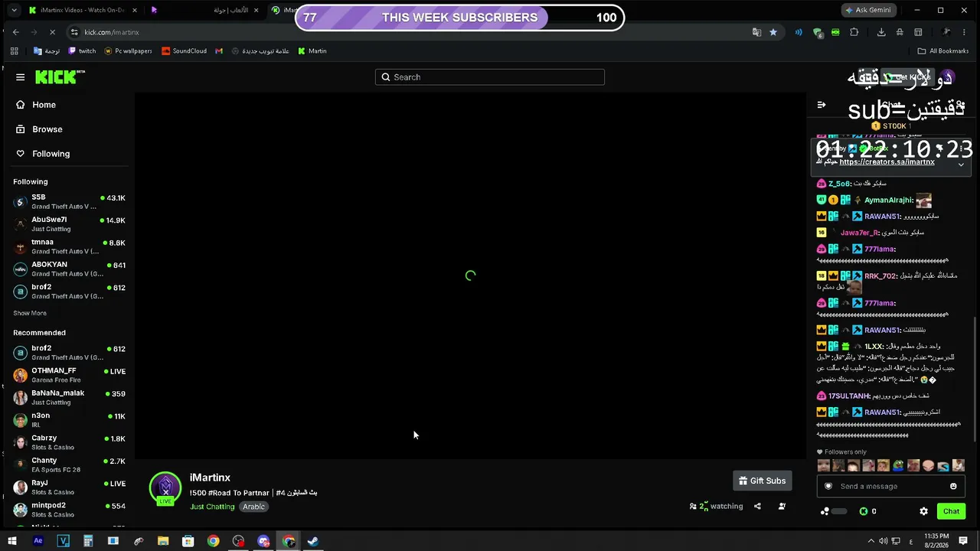Click the user icon next to share
This screenshot has height=551, width=980.
point(782,506)
